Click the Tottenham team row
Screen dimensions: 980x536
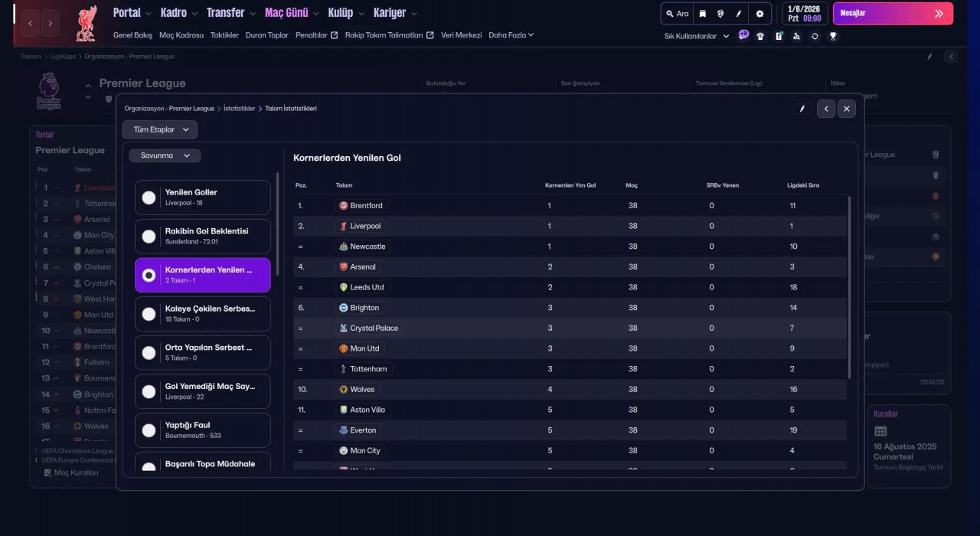(x=570, y=369)
